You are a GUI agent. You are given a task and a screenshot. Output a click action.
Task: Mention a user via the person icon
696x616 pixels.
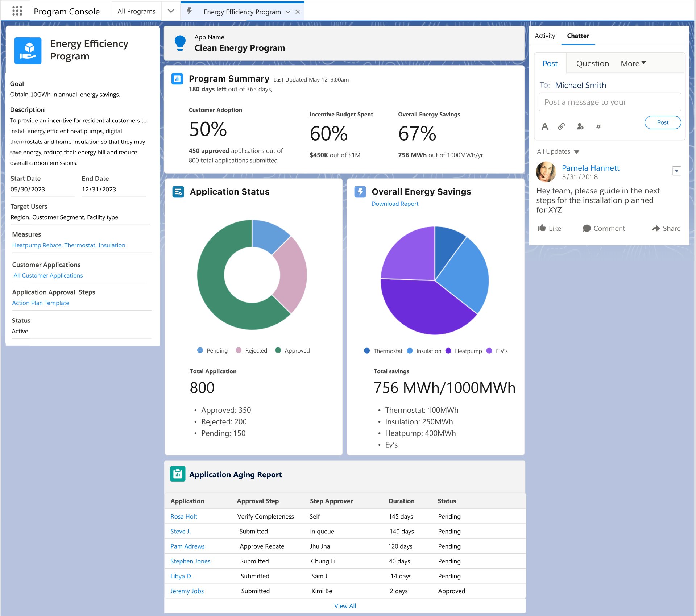point(580,126)
